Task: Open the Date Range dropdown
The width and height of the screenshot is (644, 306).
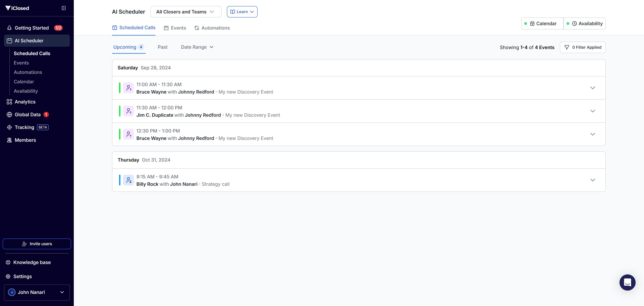Action: click(197, 47)
